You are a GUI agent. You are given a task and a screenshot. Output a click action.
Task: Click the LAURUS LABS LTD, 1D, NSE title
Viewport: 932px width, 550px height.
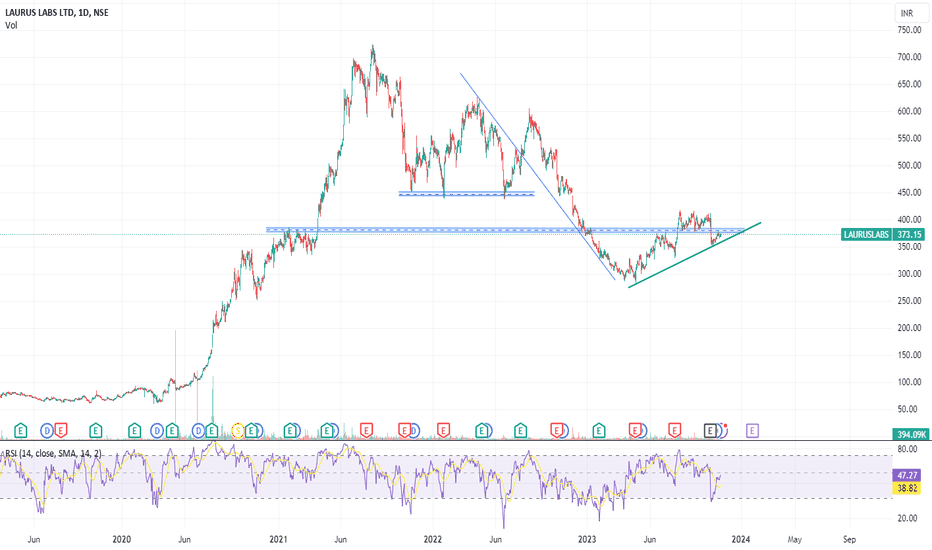[x=56, y=12]
